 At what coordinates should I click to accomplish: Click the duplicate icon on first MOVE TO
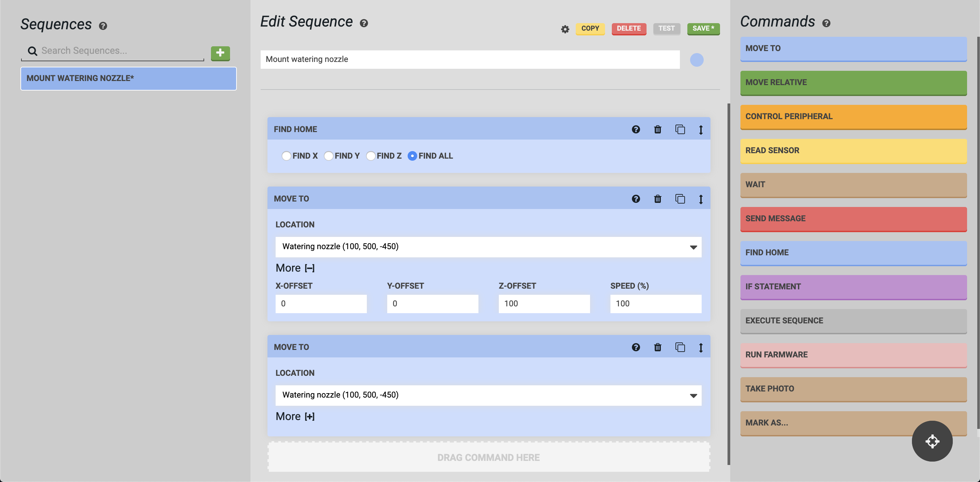pyautogui.click(x=680, y=199)
